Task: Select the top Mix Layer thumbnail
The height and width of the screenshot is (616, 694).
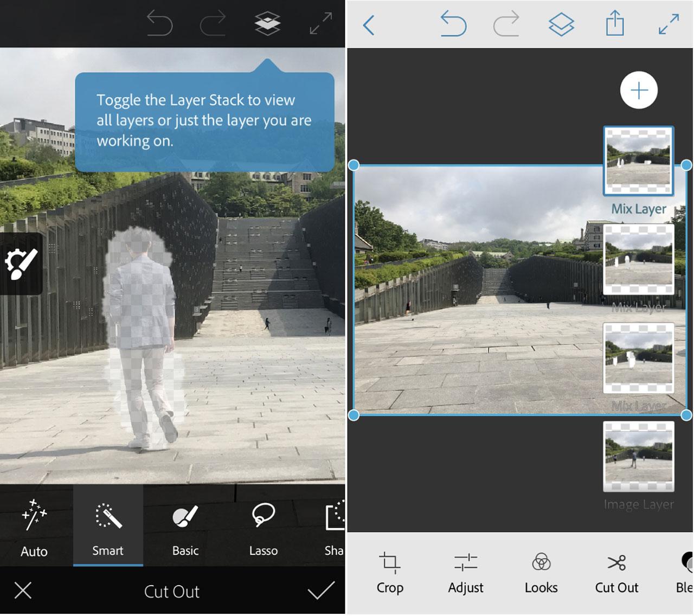Action: pyautogui.click(x=639, y=161)
